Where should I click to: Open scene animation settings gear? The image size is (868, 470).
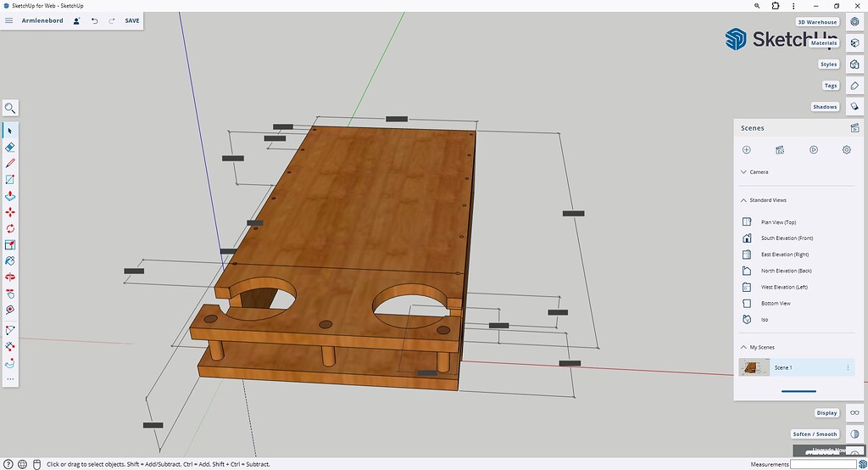(x=847, y=149)
